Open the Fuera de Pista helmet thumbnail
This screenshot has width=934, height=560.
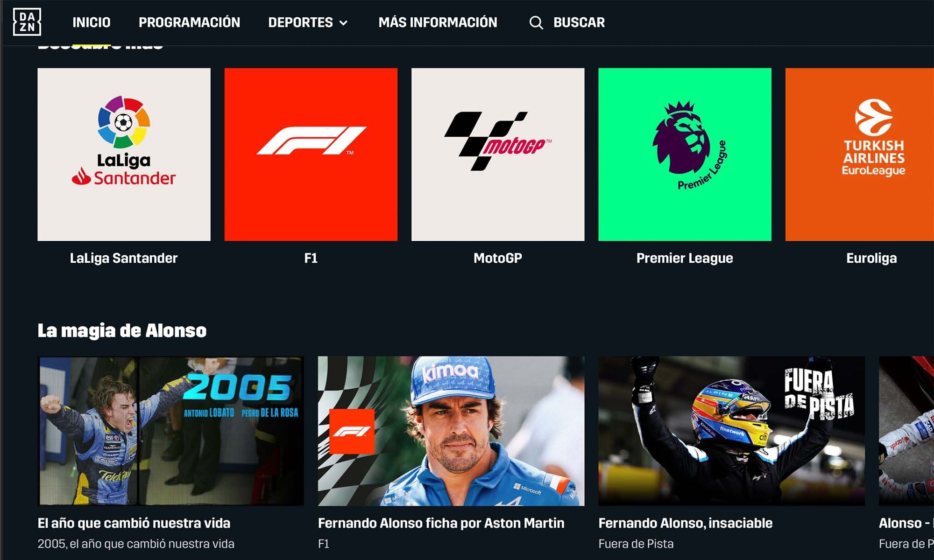(x=732, y=431)
